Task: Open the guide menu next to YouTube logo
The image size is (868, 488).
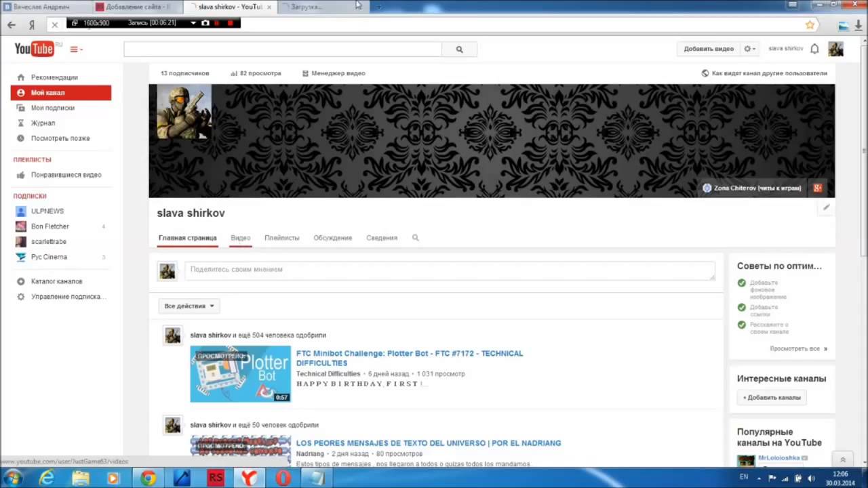Action: coord(76,49)
